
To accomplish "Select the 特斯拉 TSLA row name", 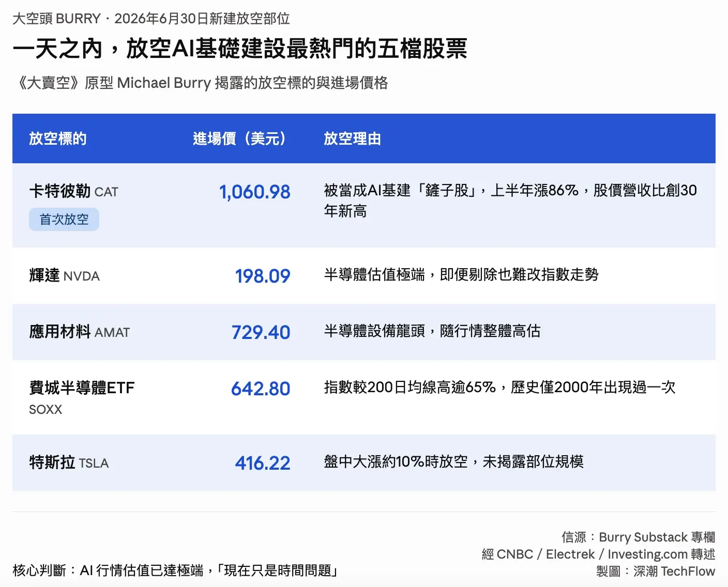I will coord(69,462).
